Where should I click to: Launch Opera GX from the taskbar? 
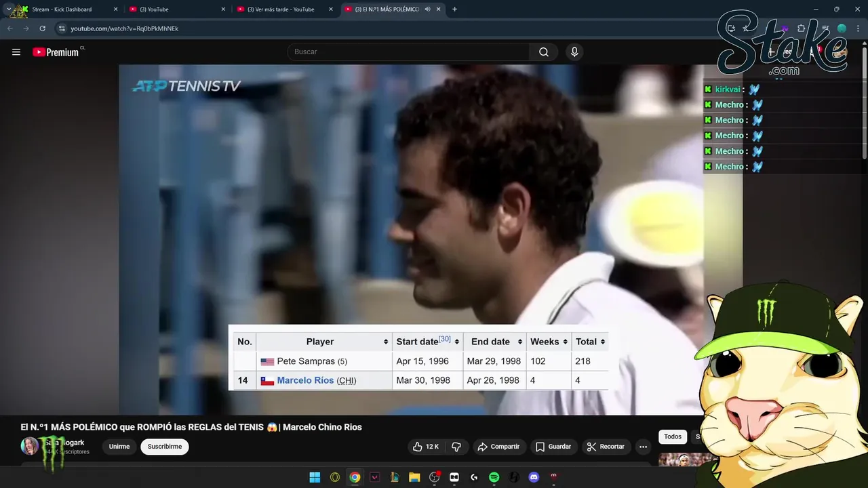coord(335,477)
